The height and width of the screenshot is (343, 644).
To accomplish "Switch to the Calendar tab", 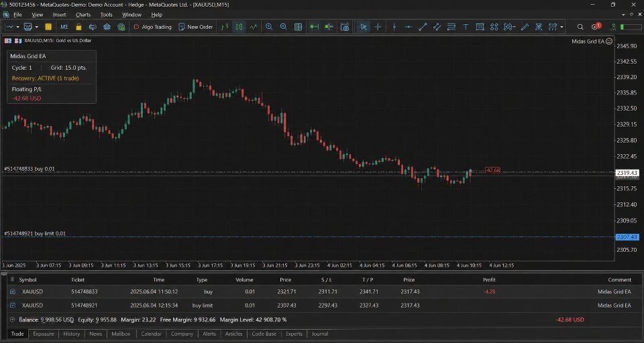I will 151,334.
